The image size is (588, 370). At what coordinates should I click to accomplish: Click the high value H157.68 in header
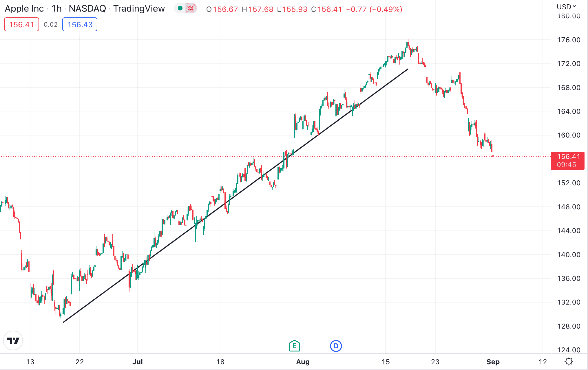point(258,9)
